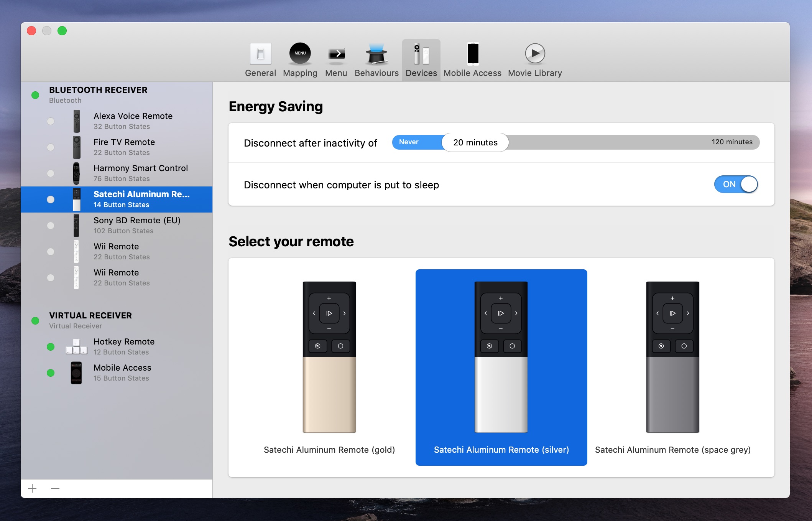
Task: Toggle Alexa Voice Remote status indicator
Action: (x=51, y=121)
